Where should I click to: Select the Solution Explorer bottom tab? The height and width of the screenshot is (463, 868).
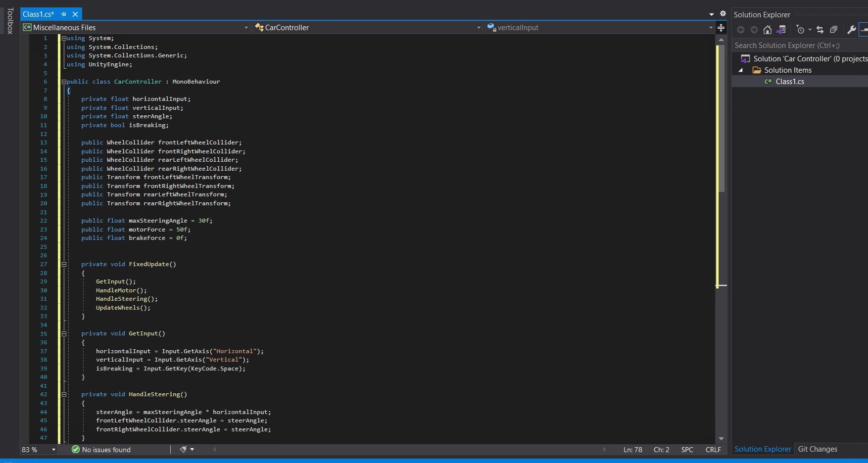tap(763, 449)
